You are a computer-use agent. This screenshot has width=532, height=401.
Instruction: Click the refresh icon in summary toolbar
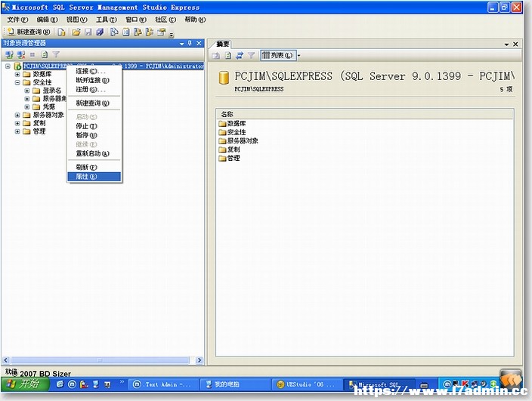(x=228, y=55)
